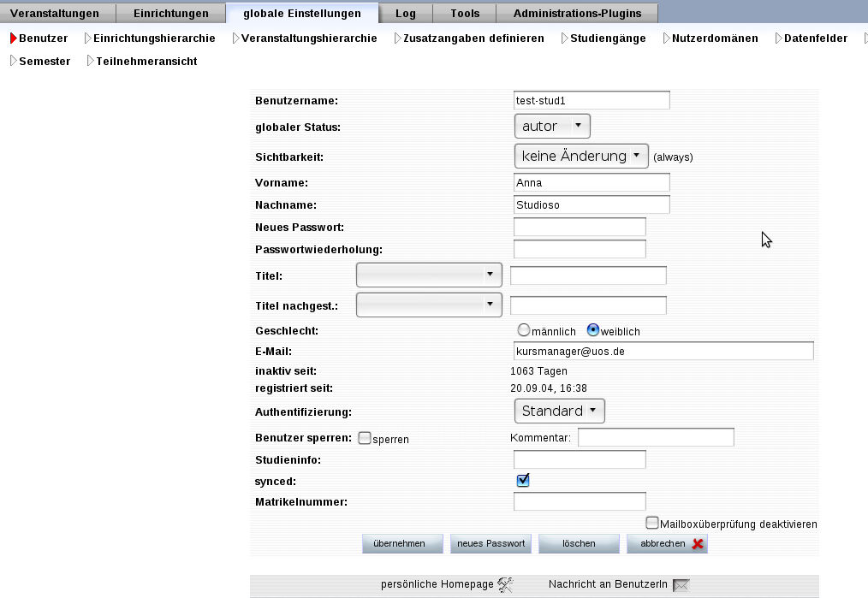
Task: Click the neues Passwort button
Action: tap(490, 544)
